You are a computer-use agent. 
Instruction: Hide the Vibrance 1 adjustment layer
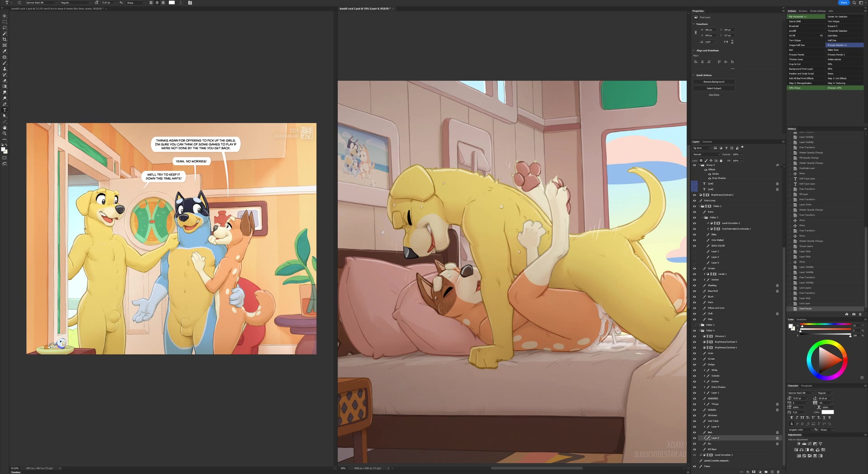(x=694, y=336)
